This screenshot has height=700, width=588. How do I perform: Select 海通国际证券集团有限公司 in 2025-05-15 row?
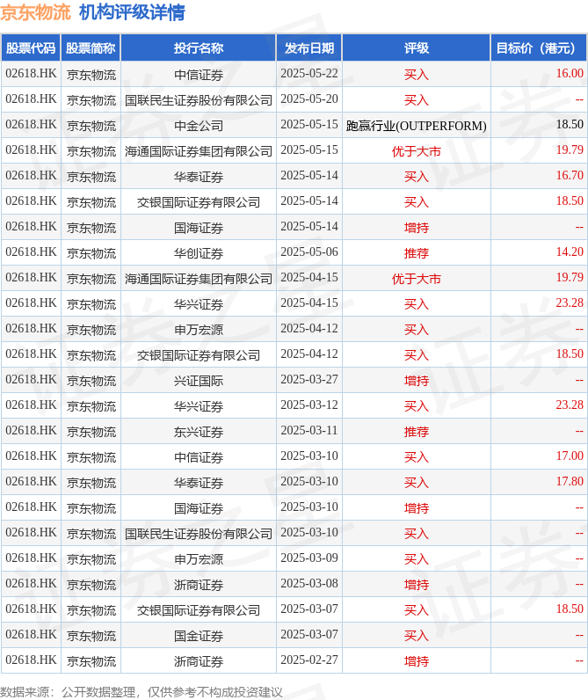click(x=199, y=150)
